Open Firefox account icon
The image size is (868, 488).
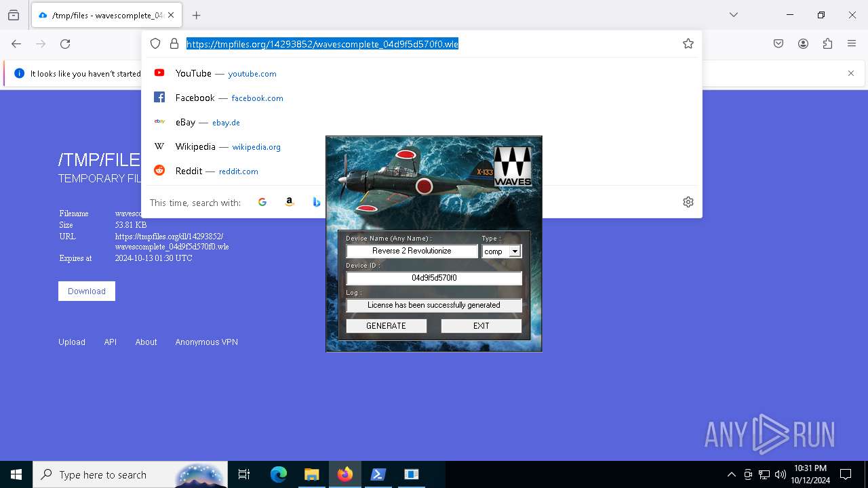(803, 44)
